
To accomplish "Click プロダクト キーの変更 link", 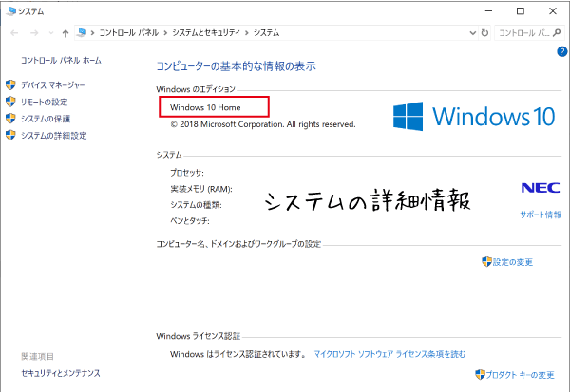I will coord(521,375).
